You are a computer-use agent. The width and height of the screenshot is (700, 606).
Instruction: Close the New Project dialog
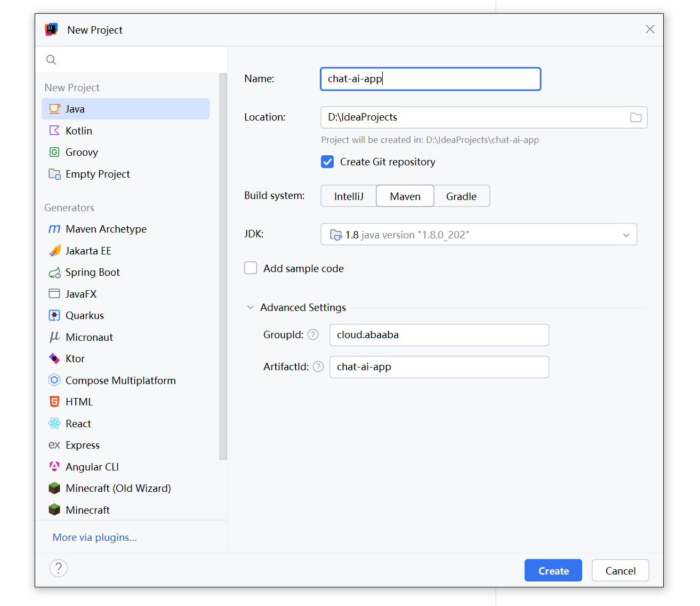click(650, 29)
